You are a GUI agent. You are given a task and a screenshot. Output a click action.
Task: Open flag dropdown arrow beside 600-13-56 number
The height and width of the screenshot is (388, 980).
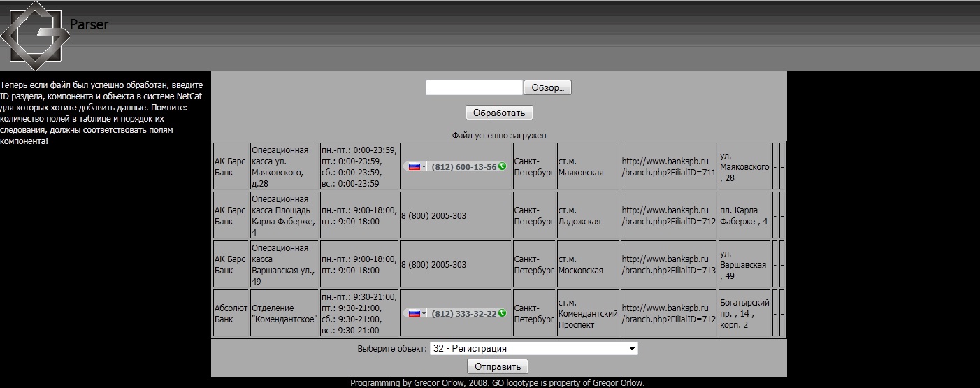[x=424, y=167]
